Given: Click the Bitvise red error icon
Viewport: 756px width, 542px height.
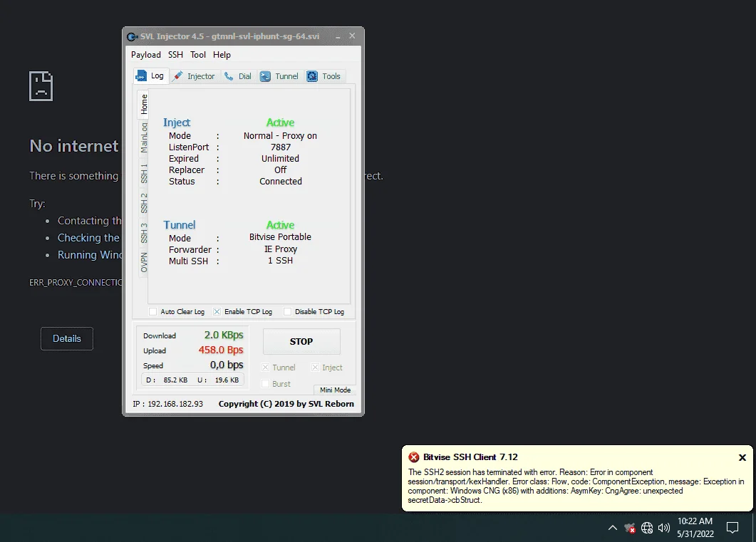Looking at the screenshot, I should [x=414, y=457].
